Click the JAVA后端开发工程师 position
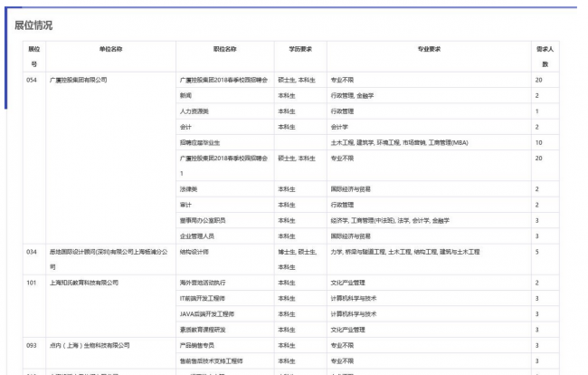The image size is (588, 375). [206, 313]
